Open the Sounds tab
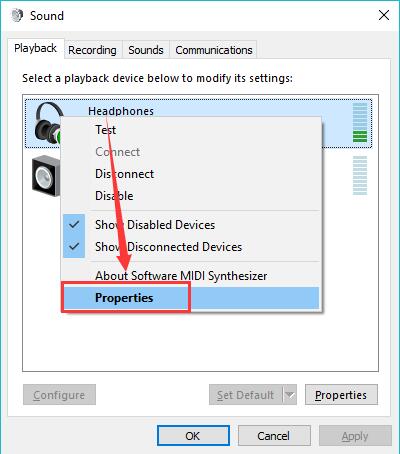This screenshot has width=400, height=454. (x=146, y=50)
